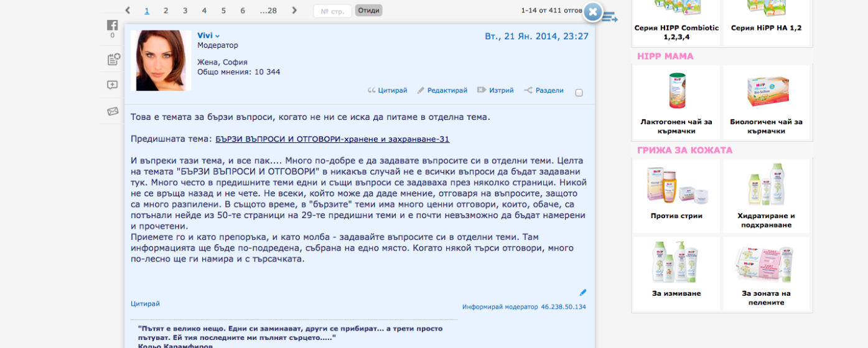Click the add reply icon in sidebar

pyautogui.click(x=112, y=85)
